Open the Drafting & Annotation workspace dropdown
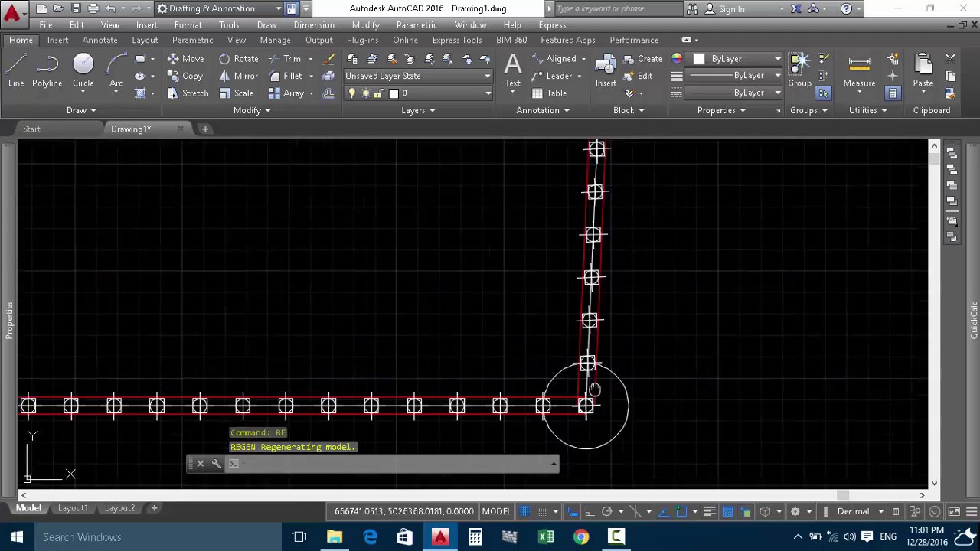 219,8
